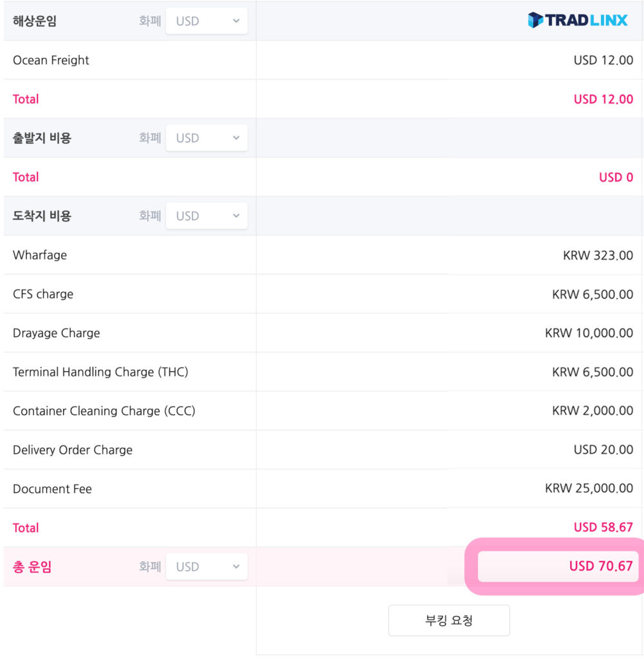Select the Ocean Freight row
Image resolution: width=644 pixels, height=659 pixels.
pos(323,60)
